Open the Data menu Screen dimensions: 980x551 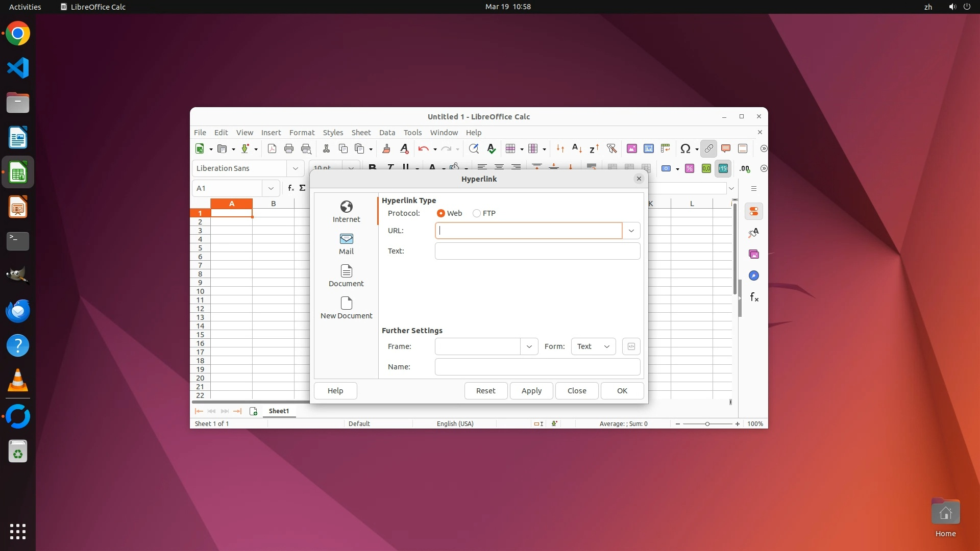[x=387, y=132]
